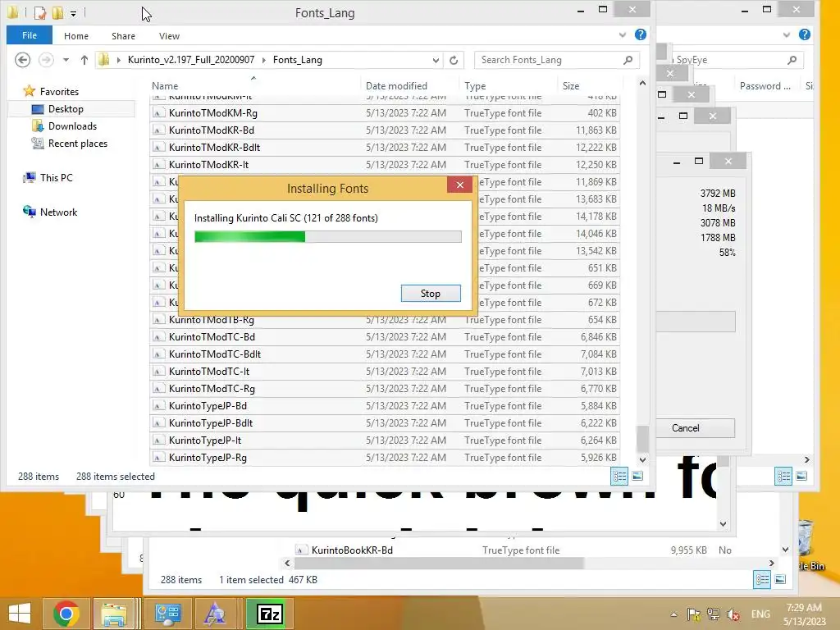Select Desktop in Favorites
This screenshot has width=840, height=630.
[x=66, y=109]
